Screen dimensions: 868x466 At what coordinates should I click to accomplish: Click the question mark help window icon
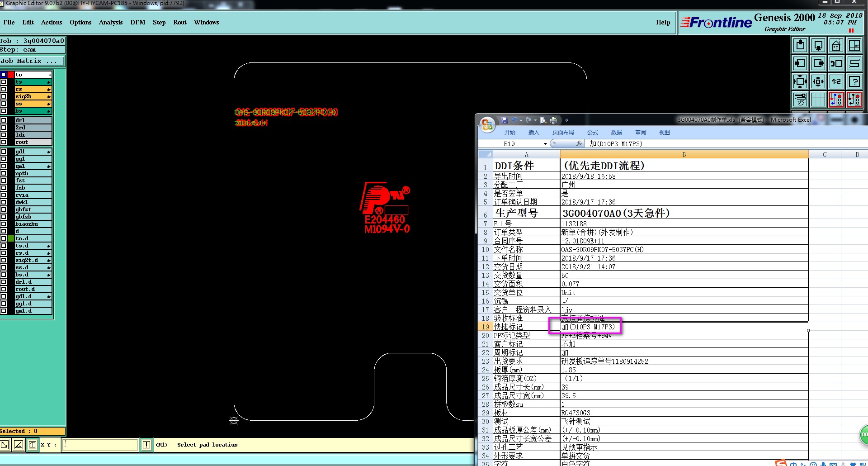tap(854, 81)
